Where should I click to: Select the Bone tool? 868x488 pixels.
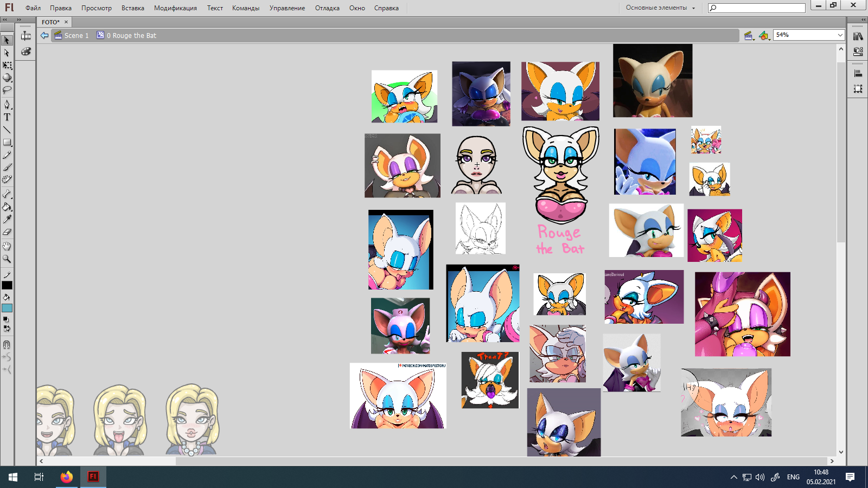pyautogui.click(x=7, y=194)
